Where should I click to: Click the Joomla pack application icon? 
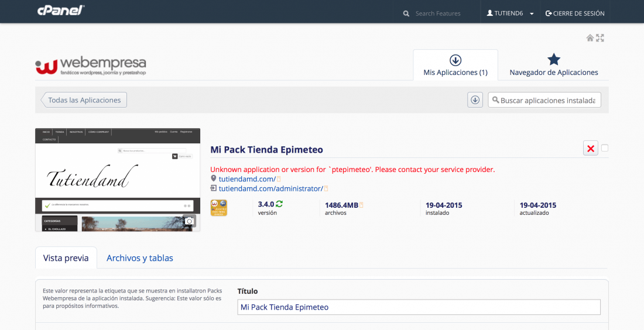tap(218, 208)
